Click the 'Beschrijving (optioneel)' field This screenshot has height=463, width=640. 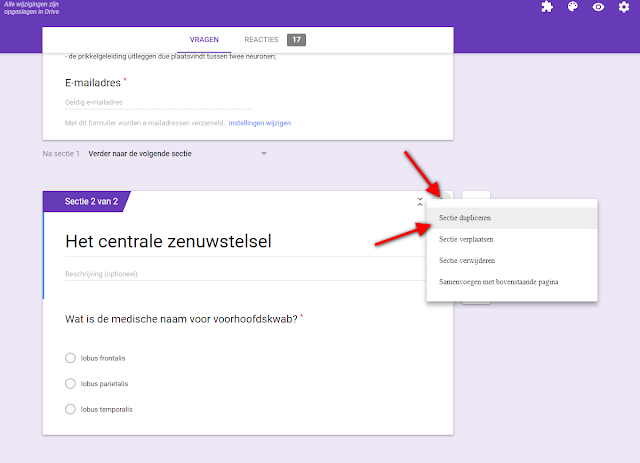[x=245, y=274]
